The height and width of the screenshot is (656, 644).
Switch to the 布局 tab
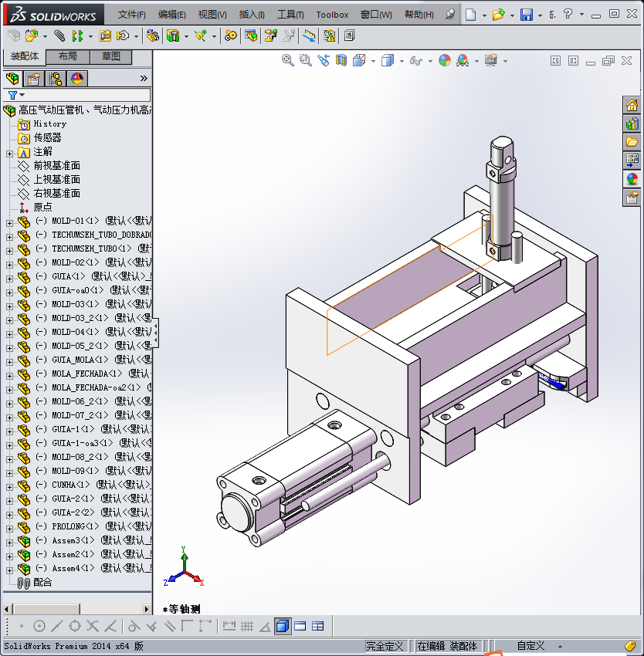(x=67, y=56)
